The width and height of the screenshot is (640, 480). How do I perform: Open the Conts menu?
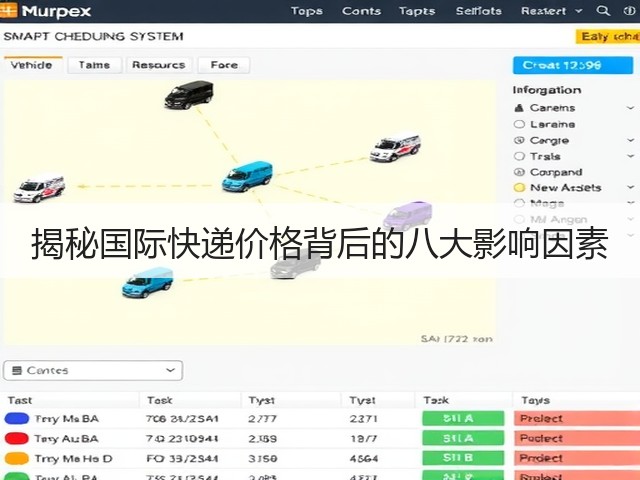[361, 11]
